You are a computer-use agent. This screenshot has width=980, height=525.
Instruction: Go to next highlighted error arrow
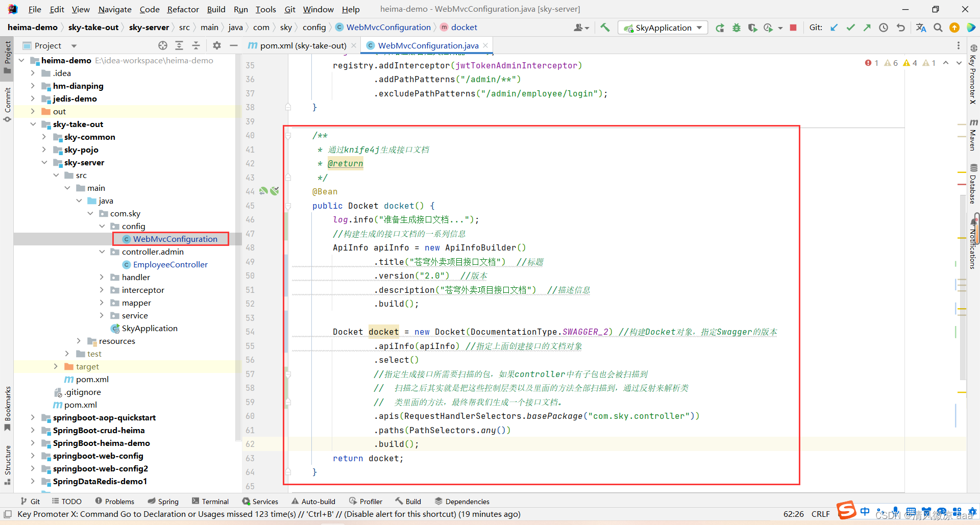(x=959, y=63)
